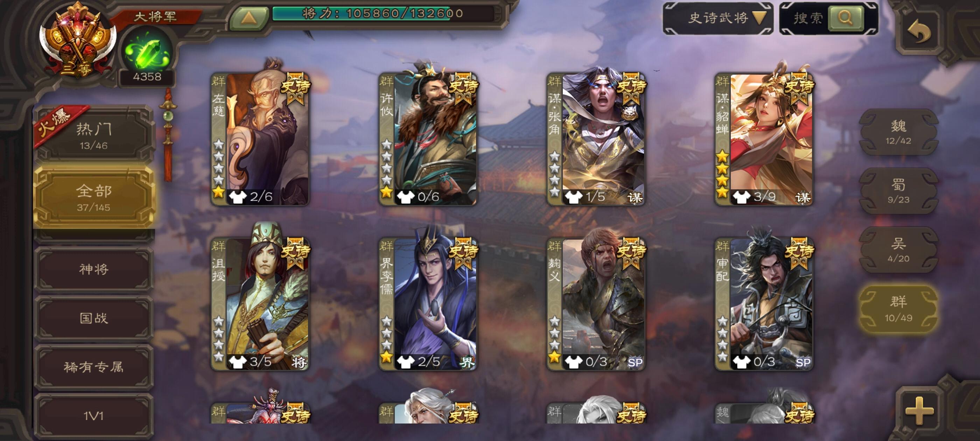Collapse panel with the up-arrow button
Viewport: 980px width, 441px height.
(249, 18)
